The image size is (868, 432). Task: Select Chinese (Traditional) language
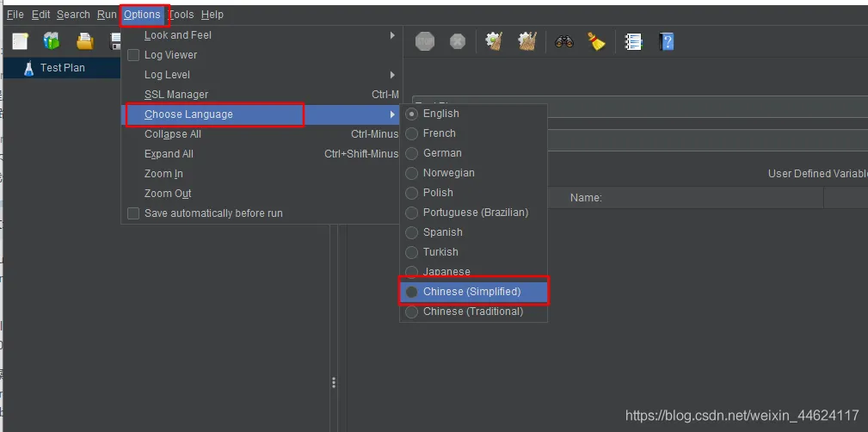pos(473,312)
